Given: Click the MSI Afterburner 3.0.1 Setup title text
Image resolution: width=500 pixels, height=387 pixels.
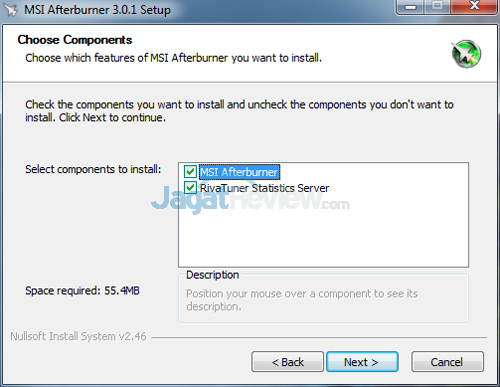Looking at the screenshot, I should click(97, 10).
